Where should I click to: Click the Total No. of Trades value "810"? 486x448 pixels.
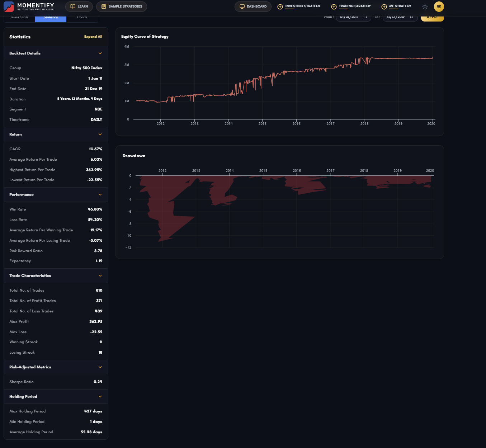pos(99,290)
